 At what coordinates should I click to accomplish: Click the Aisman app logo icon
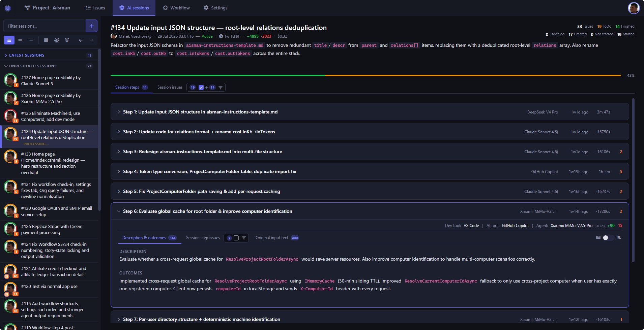7,8
